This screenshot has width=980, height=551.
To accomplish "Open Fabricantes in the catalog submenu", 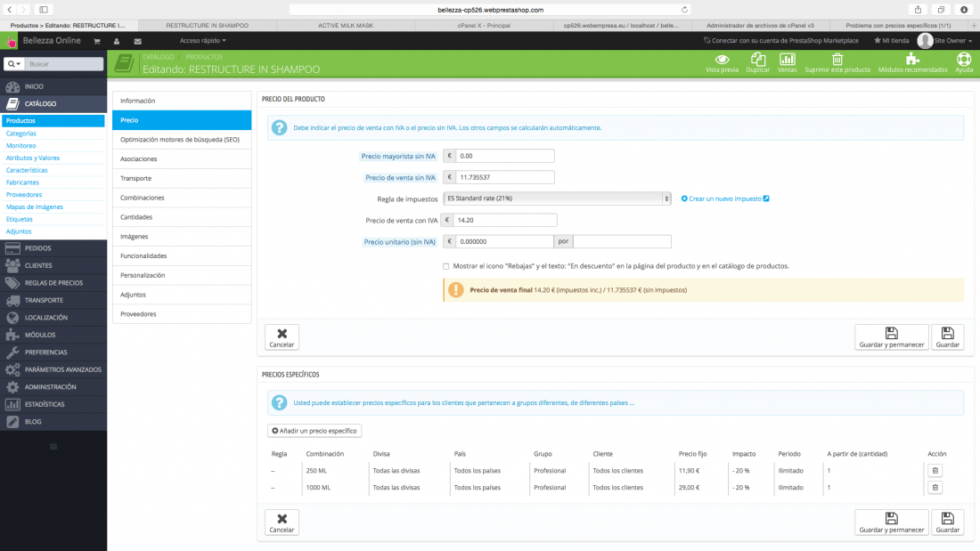I will tap(22, 182).
